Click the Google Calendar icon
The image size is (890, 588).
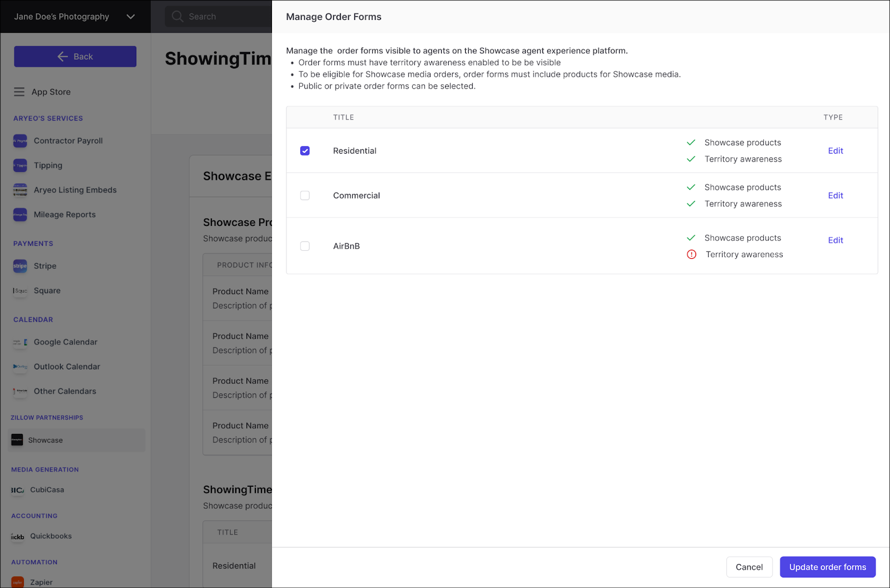20,342
